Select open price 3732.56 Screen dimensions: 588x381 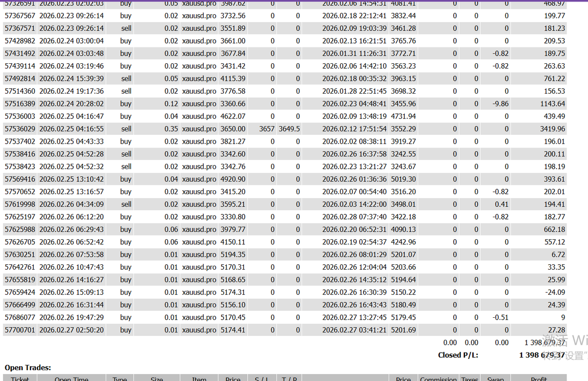(x=233, y=16)
